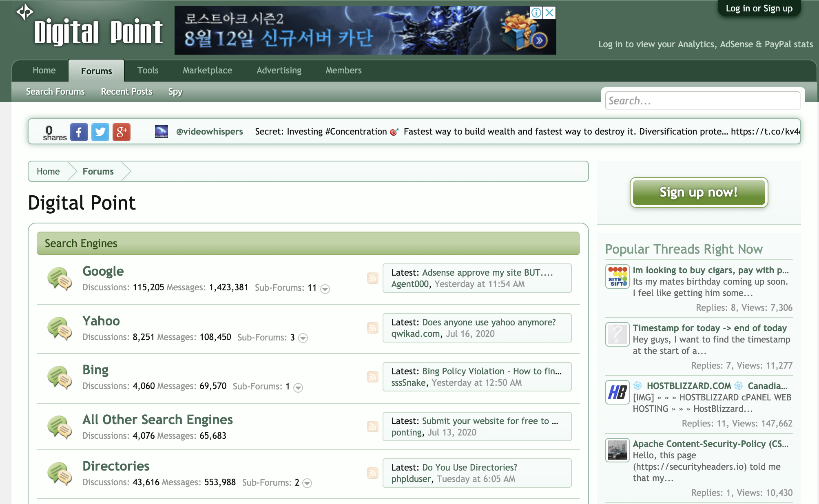Expand Yahoo sub-forums dropdown arrow

point(303,338)
